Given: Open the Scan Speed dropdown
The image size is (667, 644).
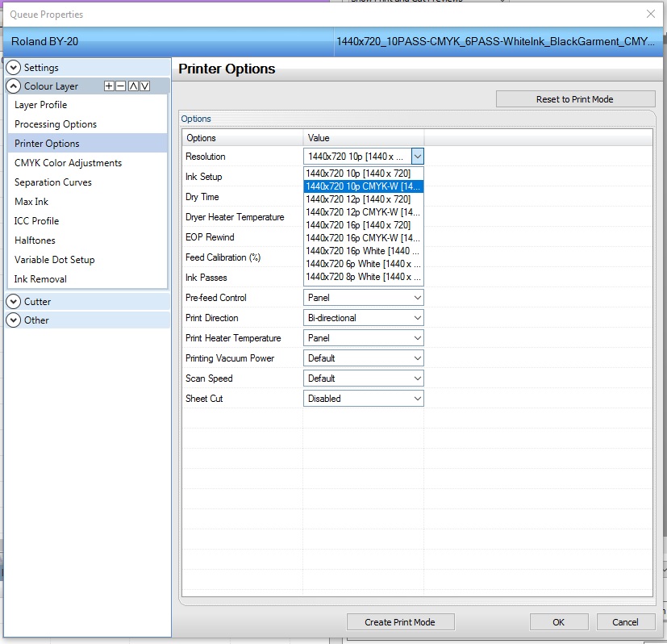Looking at the screenshot, I should click(x=363, y=378).
